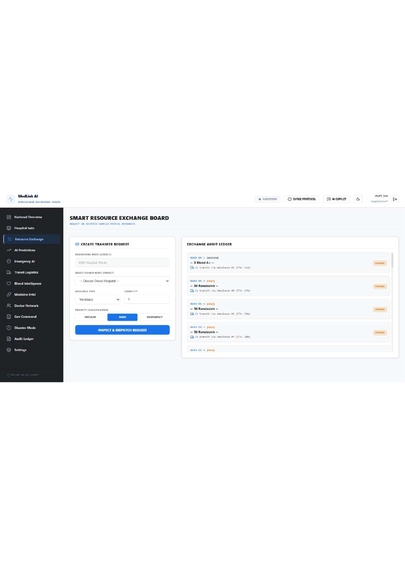Open the Resource Type dropdown showing Ventilator
This screenshot has width=405, height=573.
click(x=98, y=299)
